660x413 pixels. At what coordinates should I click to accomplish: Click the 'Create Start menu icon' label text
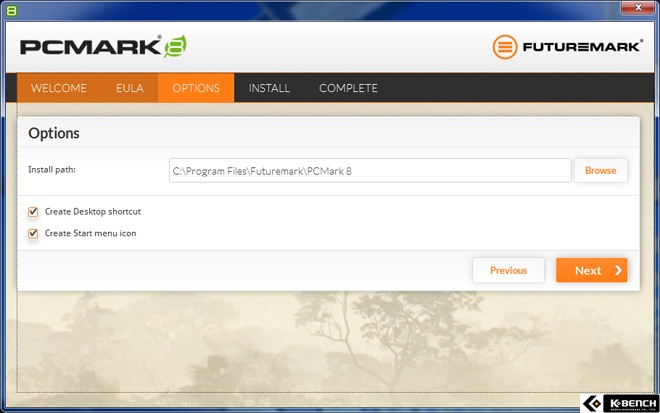point(90,233)
